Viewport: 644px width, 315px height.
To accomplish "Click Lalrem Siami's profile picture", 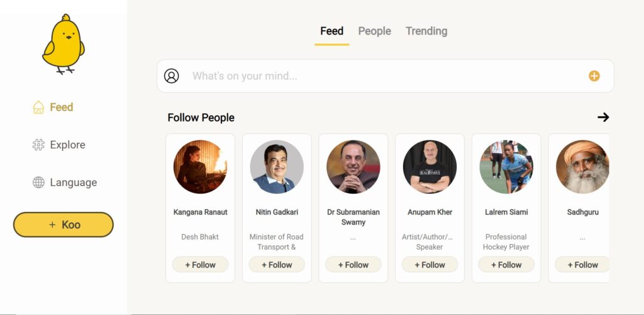I will click(506, 167).
